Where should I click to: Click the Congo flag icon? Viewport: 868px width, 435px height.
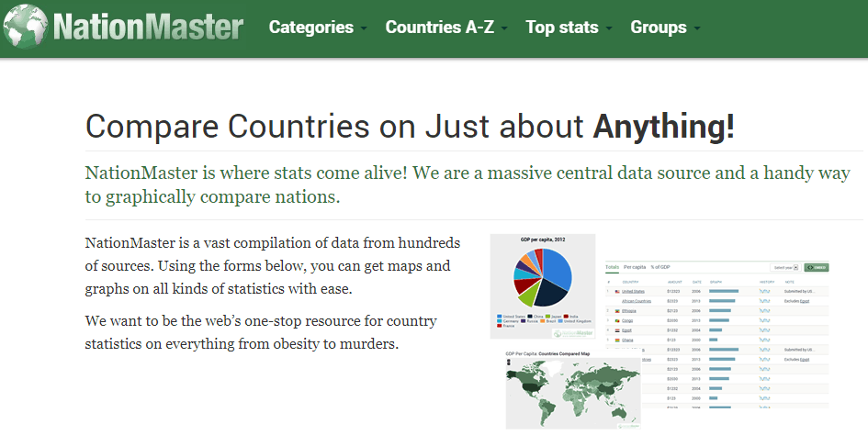(617, 321)
